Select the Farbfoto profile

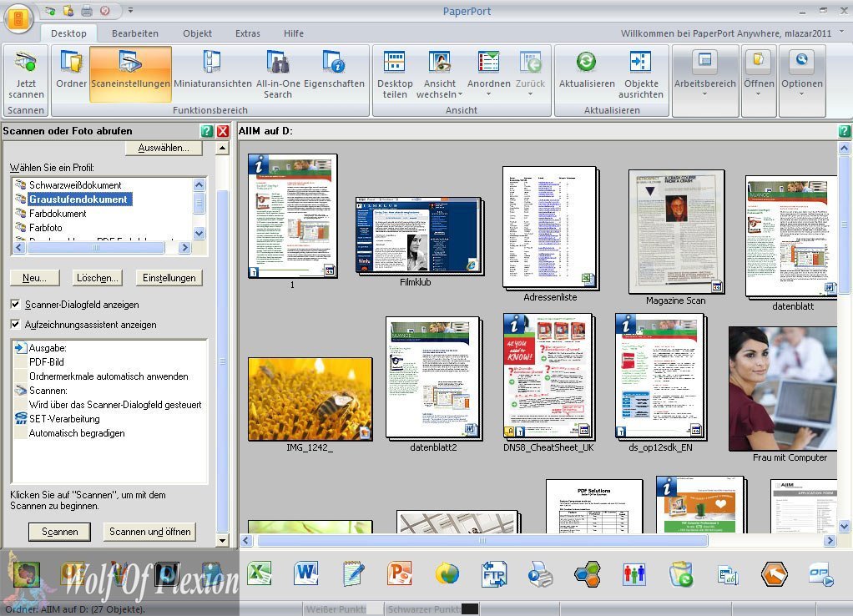pos(46,228)
